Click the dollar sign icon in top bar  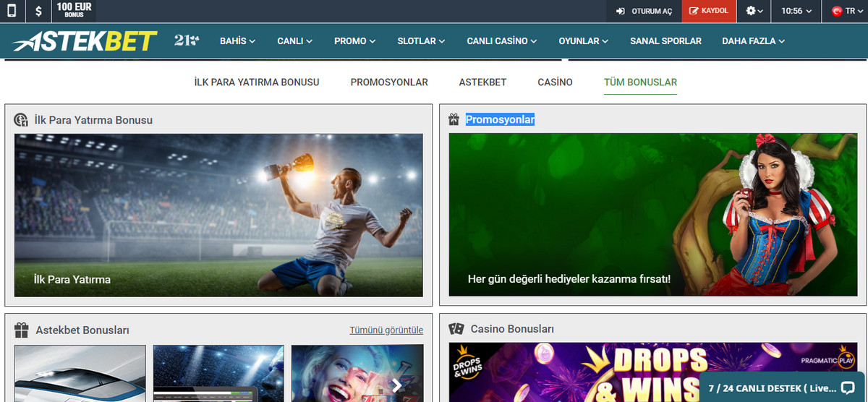coord(38,12)
